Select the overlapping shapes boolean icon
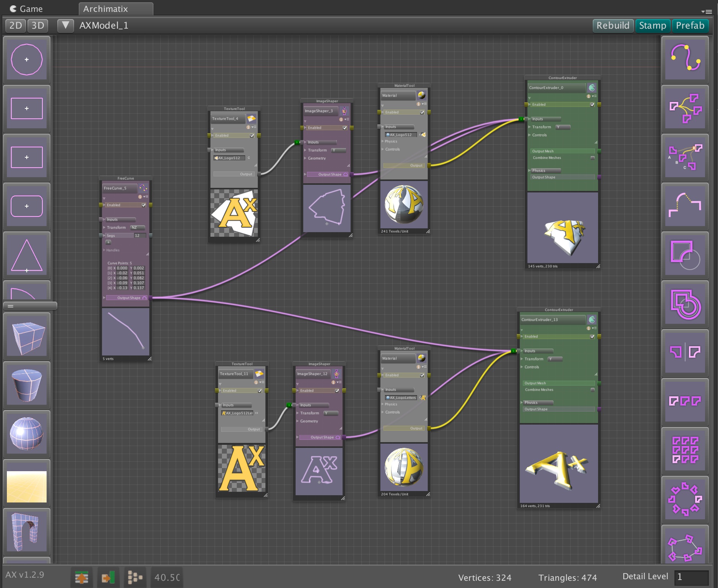This screenshot has height=588, width=718. [x=685, y=304]
